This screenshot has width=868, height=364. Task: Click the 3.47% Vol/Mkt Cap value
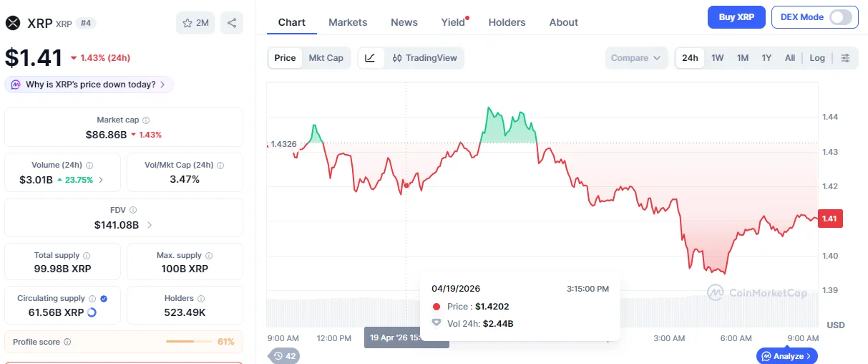[185, 179]
